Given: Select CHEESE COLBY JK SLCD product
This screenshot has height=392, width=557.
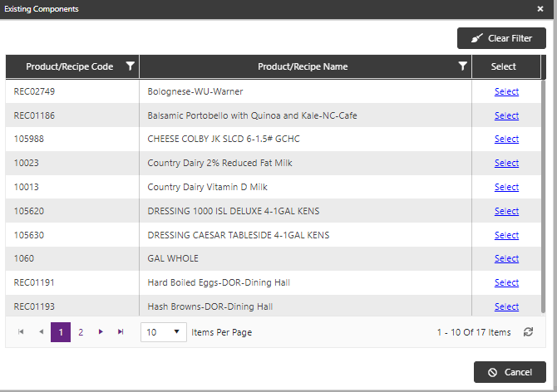Looking at the screenshot, I should click(x=506, y=139).
